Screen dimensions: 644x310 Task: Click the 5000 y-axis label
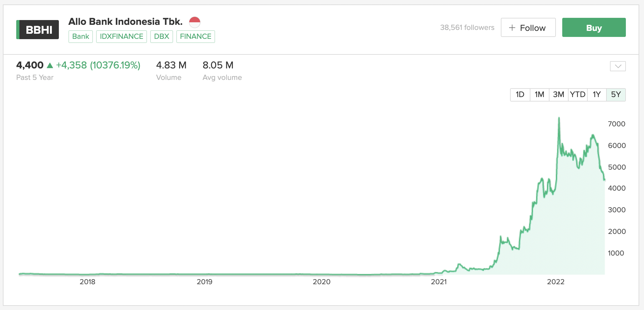coord(617,167)
